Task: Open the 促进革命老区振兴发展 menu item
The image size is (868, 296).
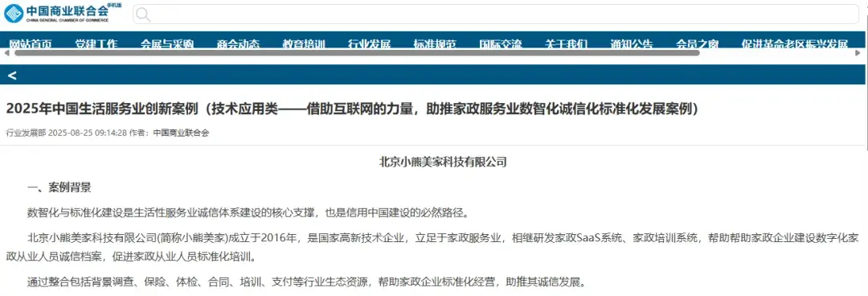Action: 795,44
